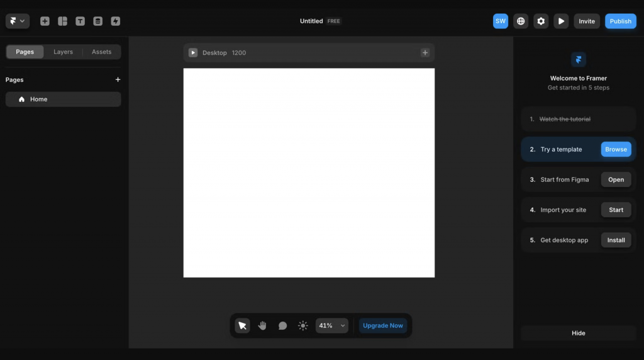Image resolution: width=644 pixels, height=360 pixels.
Task: Click the Insert plus icon in toolbar
Action: tap(45, 21)
